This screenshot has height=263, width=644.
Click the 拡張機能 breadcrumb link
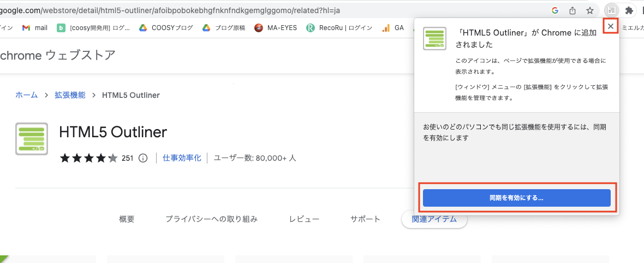tap(70, 95)
